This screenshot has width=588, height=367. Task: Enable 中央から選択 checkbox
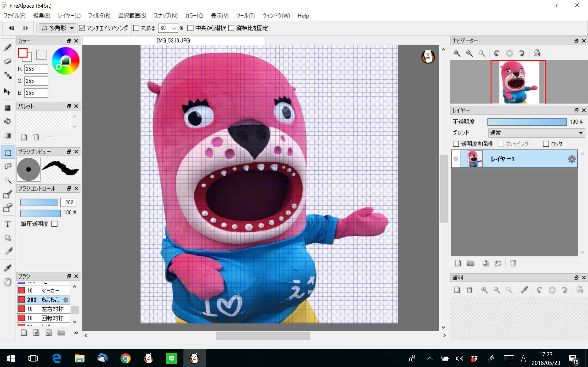pos(190,28)
